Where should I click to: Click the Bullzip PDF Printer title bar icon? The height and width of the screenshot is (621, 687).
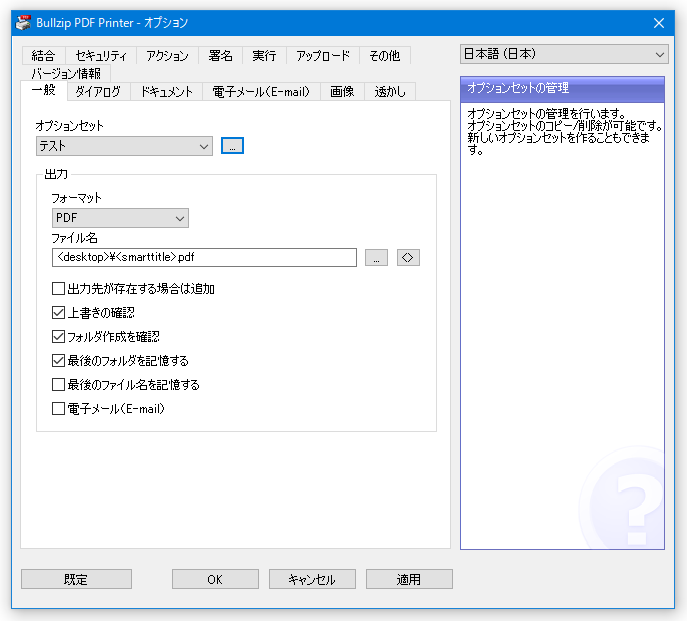24,23
